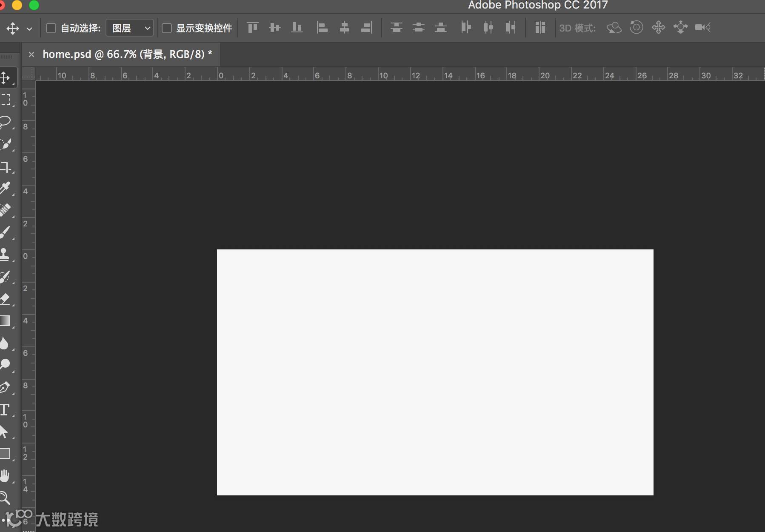Click Distribute Left Edges icon

pos(466,28)
